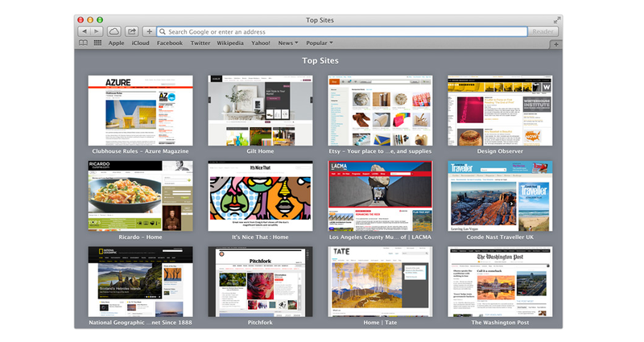This screenshot has height=342, width=644.
Task: Open the Conde Nast Traveller UK thumbnail
Action: coord(500,196)
